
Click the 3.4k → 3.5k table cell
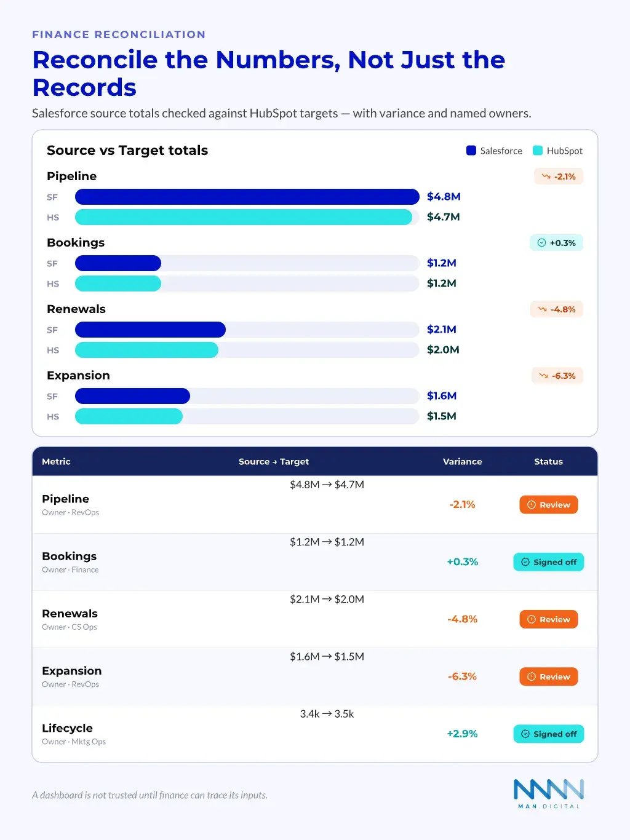(327, 714)
